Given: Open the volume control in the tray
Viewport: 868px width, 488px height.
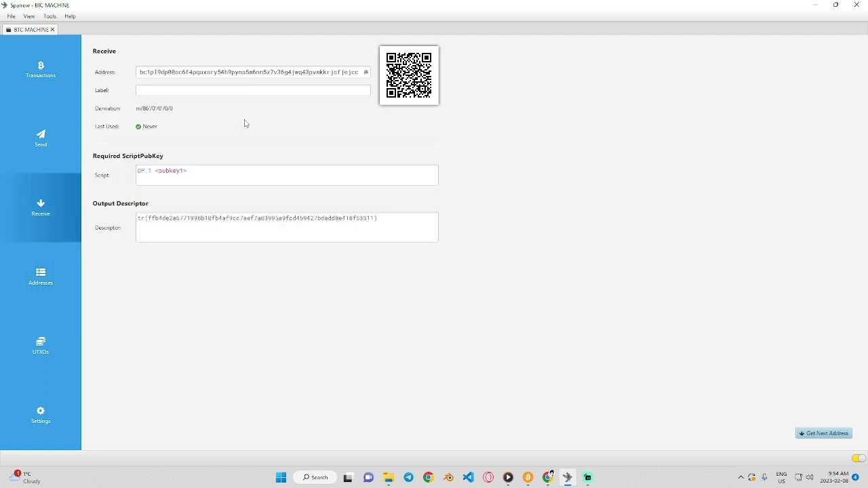Looking at the screenshot, I should click(x=810, y=477).
